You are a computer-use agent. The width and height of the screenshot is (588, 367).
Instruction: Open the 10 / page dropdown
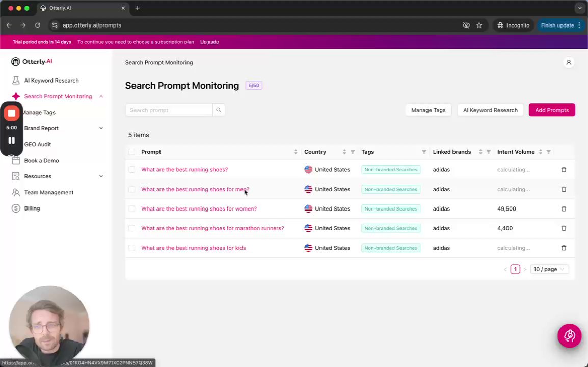click(x=549, y=269)
